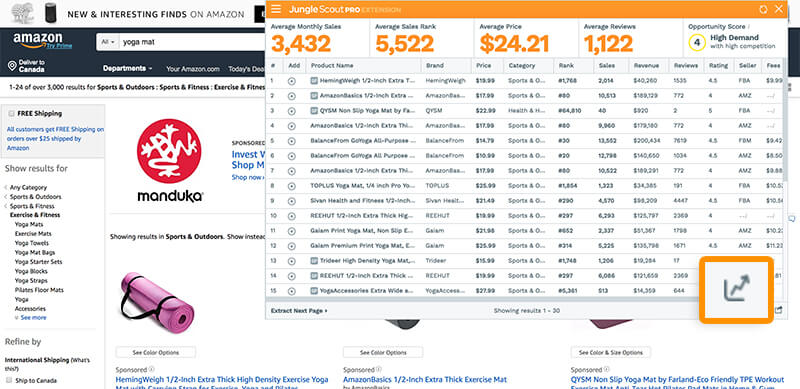The image size is (800, 389).
Task: Open the Jungle Scout hamburger menu
Action: point(276,9)
